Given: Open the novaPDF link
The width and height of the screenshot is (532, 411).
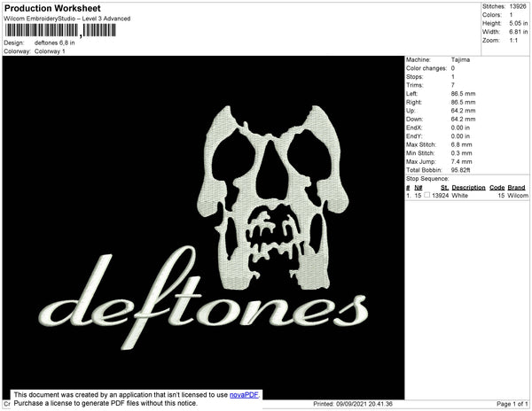Looking at the screenshot, I should click(x=244, y=395).
